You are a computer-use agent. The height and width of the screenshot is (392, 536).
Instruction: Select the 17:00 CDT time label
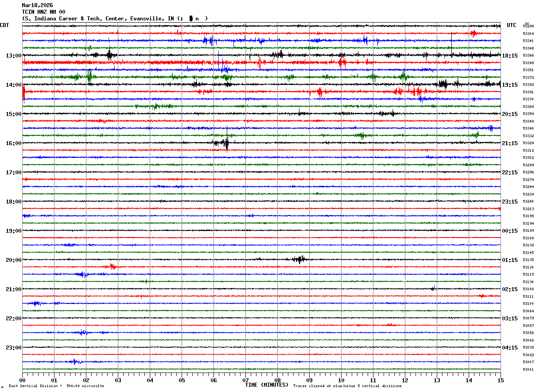(14, 173)
